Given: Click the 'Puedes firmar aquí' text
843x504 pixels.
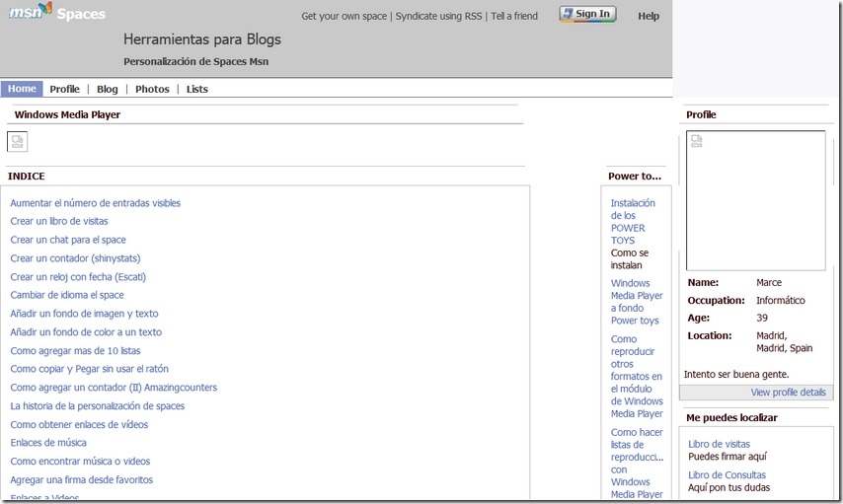Looking at the screenshot, I should point(728,457).
